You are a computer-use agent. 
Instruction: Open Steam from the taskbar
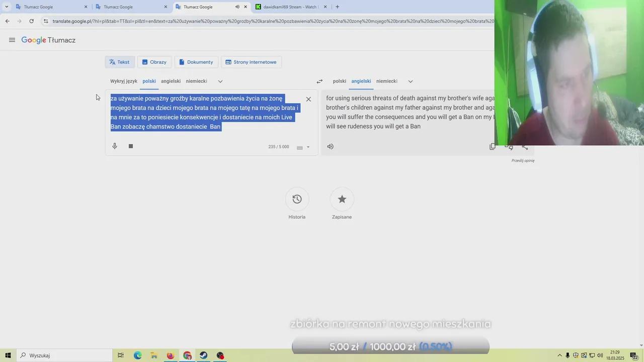tap(203, 355)
